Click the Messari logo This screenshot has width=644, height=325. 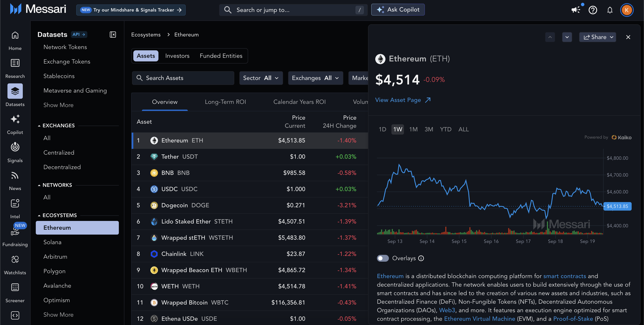(x=38, y=9)
